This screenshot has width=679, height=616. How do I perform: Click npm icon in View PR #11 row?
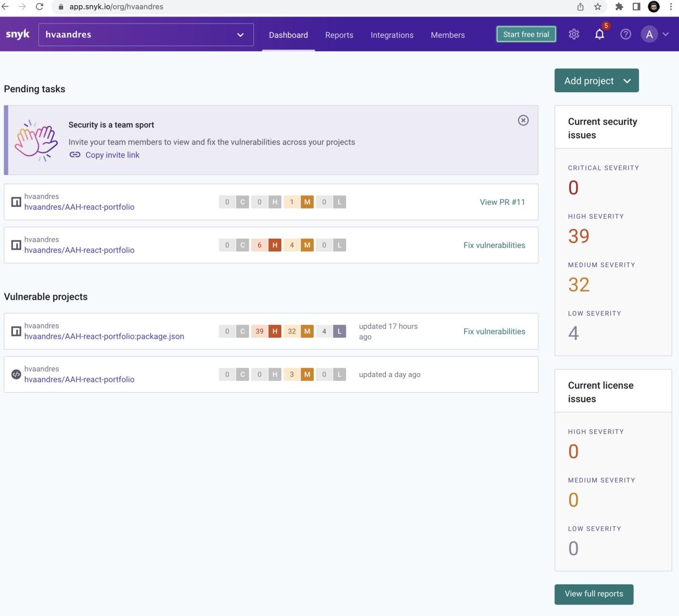pyautogui.click(x=16, y=202)
